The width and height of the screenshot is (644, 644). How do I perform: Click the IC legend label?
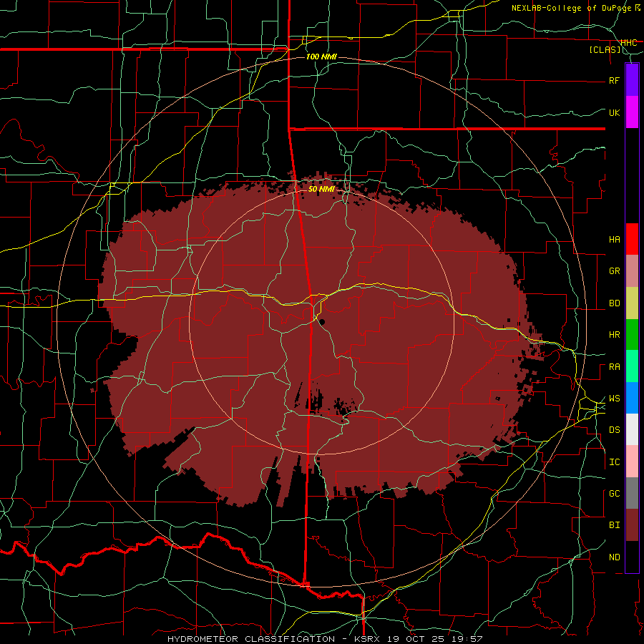click(x=615, y=462)
